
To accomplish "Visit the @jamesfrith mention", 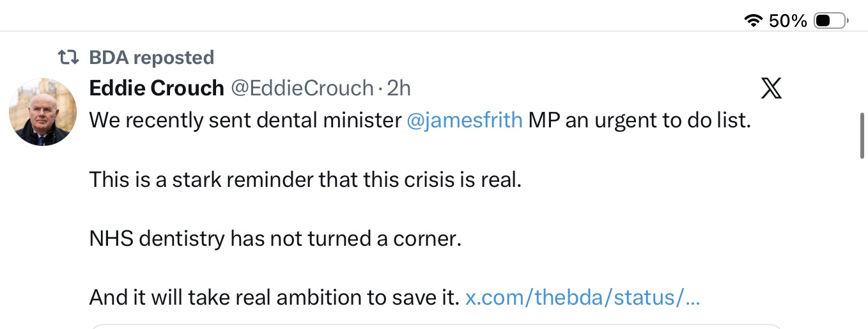I will (465, 120).
